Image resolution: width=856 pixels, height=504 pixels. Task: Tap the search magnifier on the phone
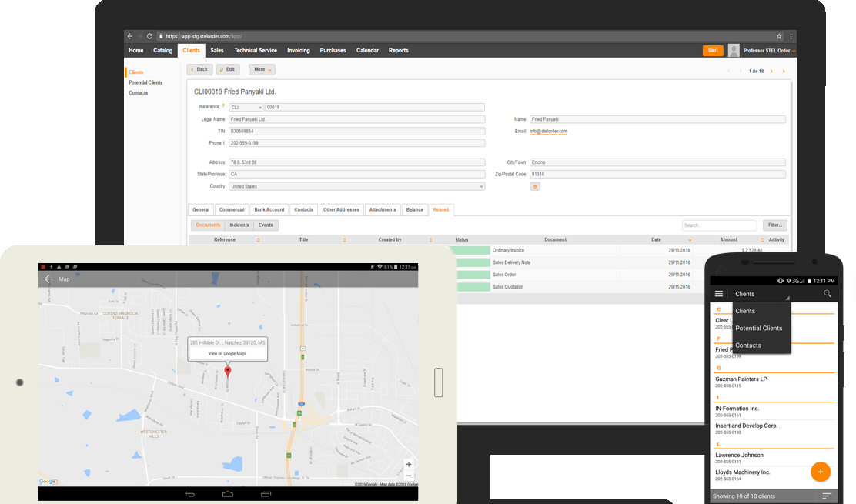[x=828, y=294]
